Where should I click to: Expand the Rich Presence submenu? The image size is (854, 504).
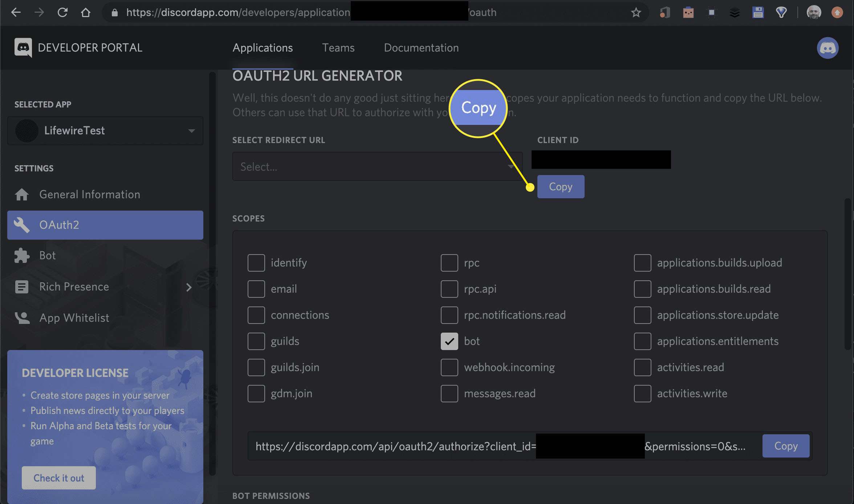[189, 287]
